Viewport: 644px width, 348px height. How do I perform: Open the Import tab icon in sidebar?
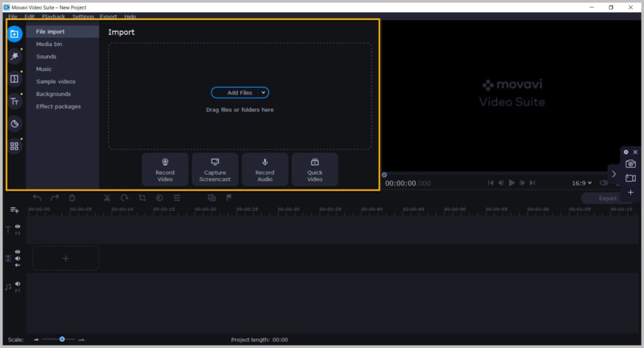click(14, 34)
